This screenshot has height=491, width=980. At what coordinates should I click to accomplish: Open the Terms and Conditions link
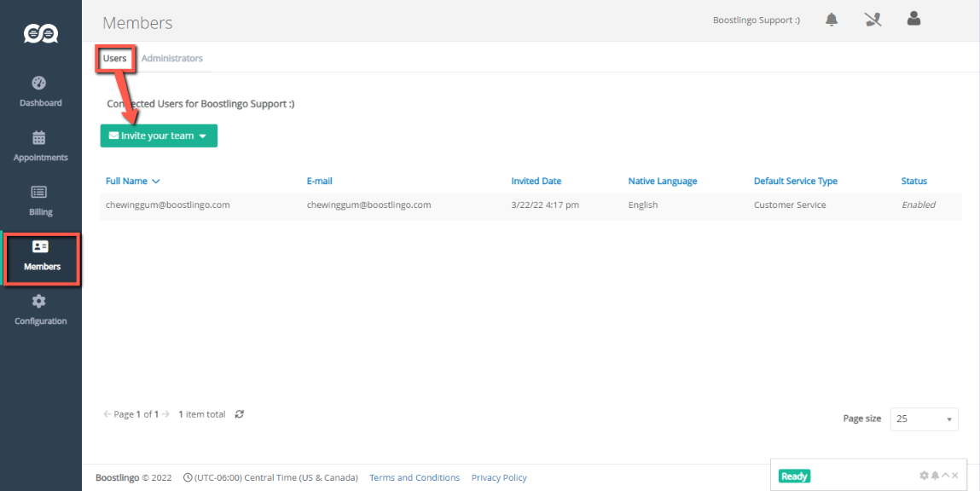pos(415,477)
